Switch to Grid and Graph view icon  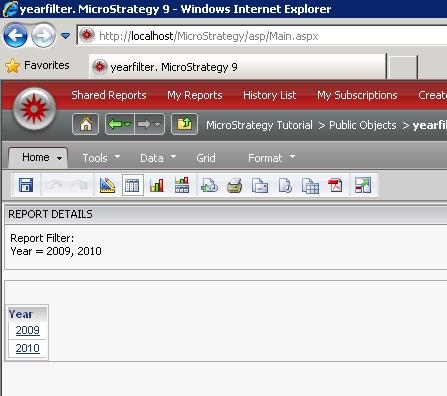point(182,185)
